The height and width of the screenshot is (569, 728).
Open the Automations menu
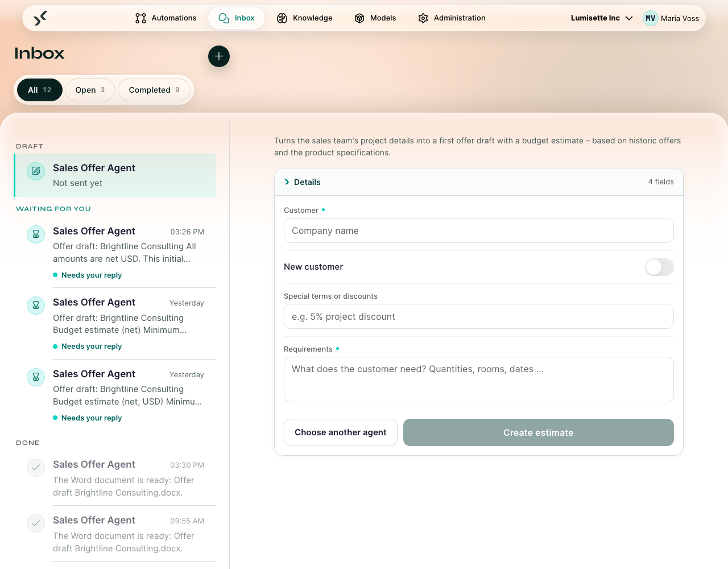166,18
